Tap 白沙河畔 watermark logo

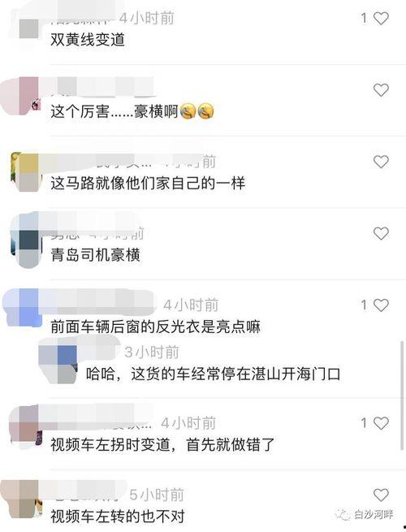pyautogui.click(x=365, y=515)
